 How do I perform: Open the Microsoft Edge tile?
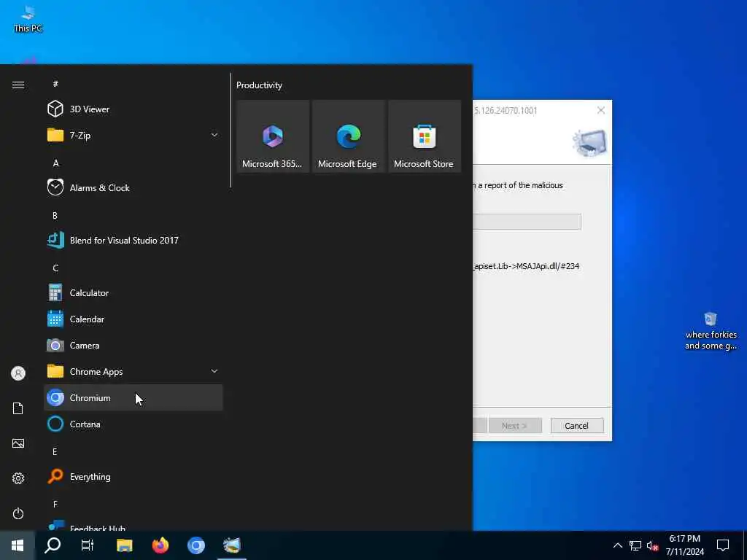[x=349, y=136]
